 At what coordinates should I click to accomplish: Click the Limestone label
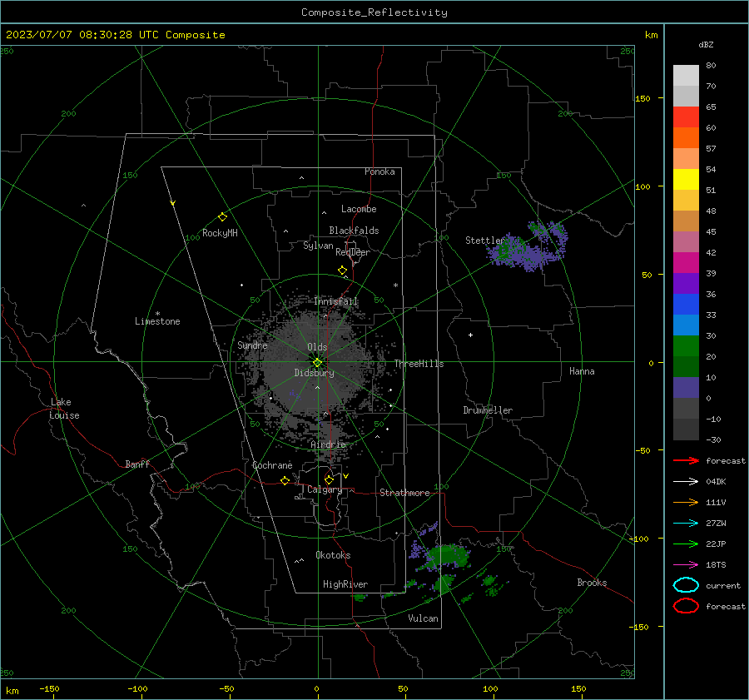(157, 321)
